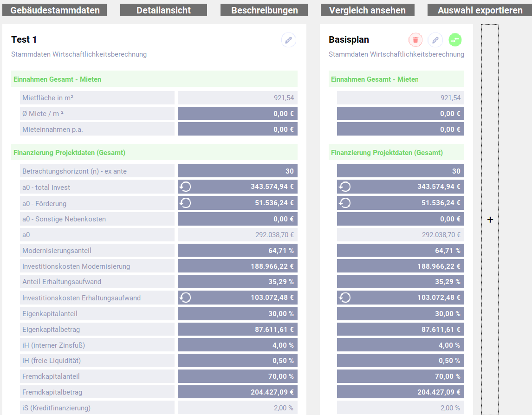Go to the Beschreibungen tab

(x=264, y=10)
